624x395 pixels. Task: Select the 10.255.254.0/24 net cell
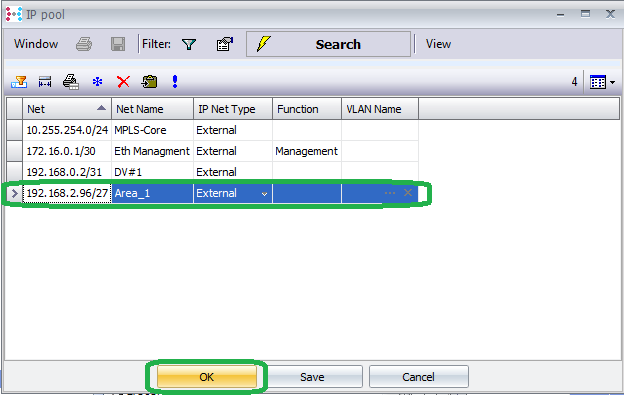tap(67, 130)
